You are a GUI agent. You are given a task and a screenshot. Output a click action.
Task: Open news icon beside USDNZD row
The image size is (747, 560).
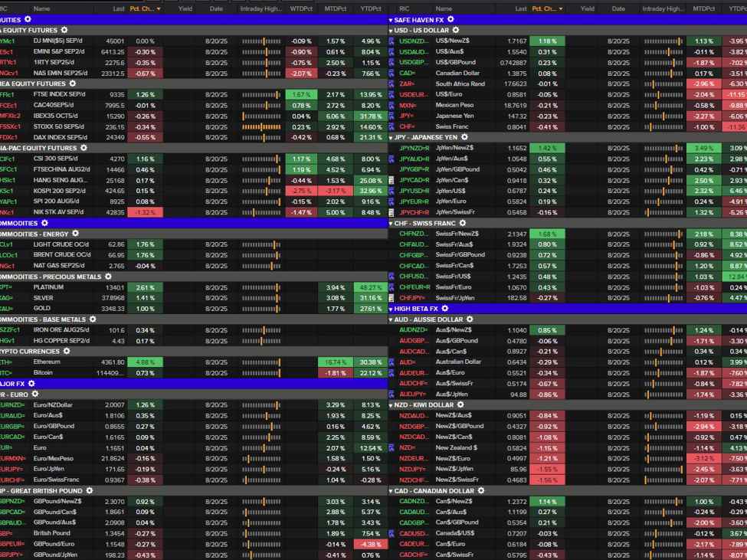coord(392,41)
